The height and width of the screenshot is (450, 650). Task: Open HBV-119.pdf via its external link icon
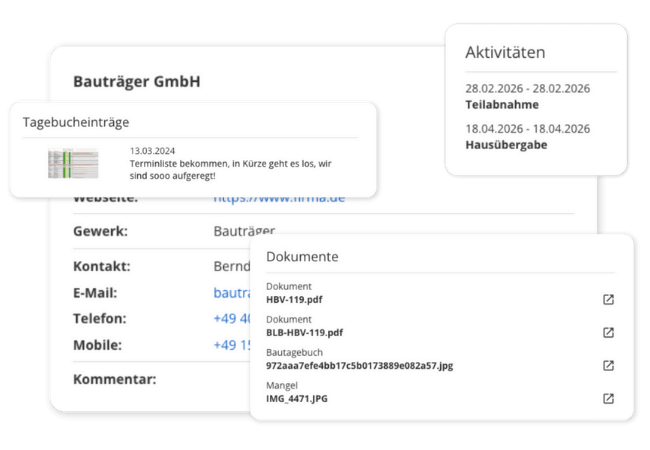click(608, 299)
